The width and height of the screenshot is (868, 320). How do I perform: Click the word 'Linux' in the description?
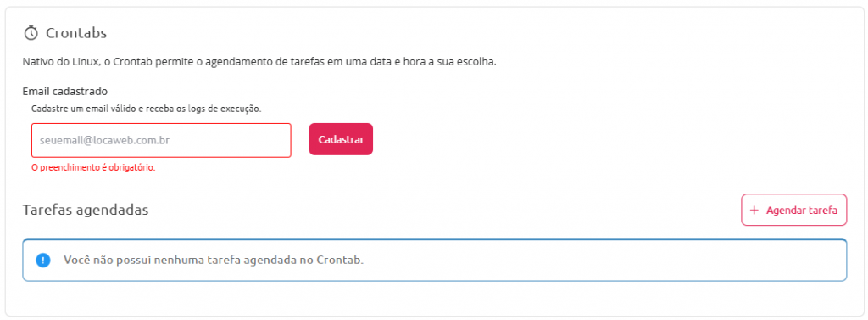[86, 62]
